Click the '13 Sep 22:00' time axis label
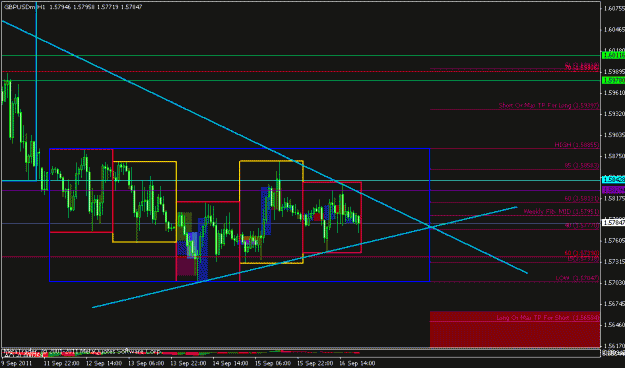This screenshot has width=625, height=368. 188,363
